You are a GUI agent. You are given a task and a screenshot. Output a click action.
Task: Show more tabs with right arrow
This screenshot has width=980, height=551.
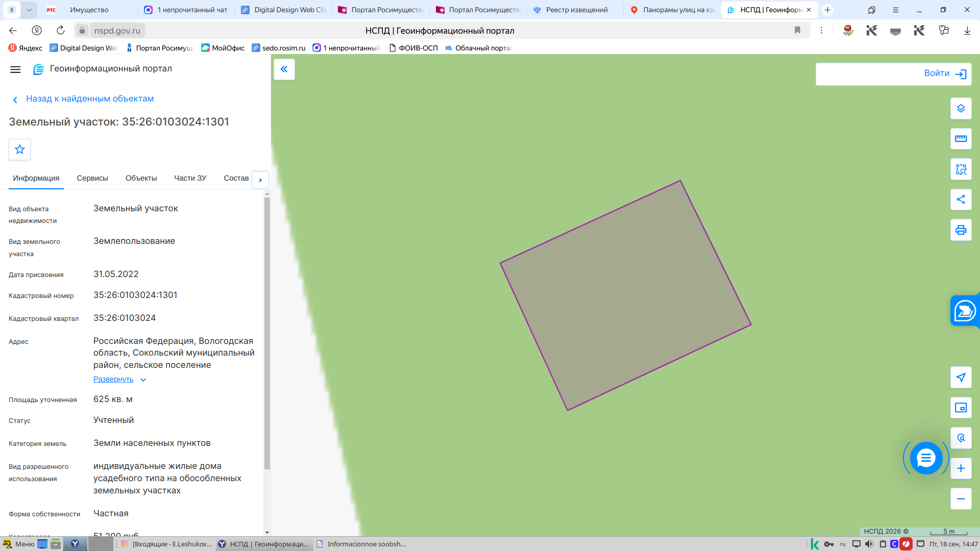click(260, 180)
